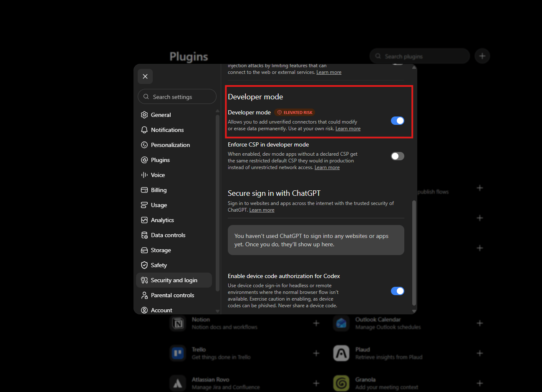Click the Atlassian Rovo plugin icon
This screenshot has width=542, height=392.
pos(178,383)
